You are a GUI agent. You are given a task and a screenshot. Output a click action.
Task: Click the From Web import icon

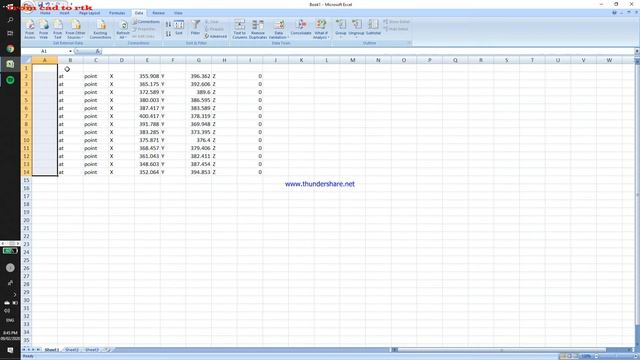pyautogui.click(x=43, y=29)
